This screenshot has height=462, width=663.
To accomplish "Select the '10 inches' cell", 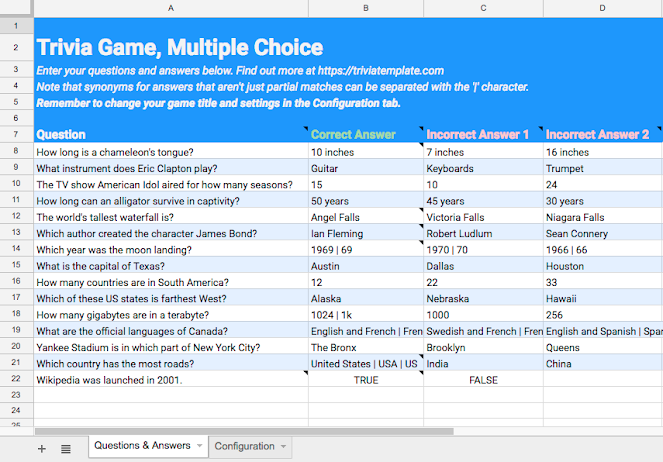I will coord(366,151).
